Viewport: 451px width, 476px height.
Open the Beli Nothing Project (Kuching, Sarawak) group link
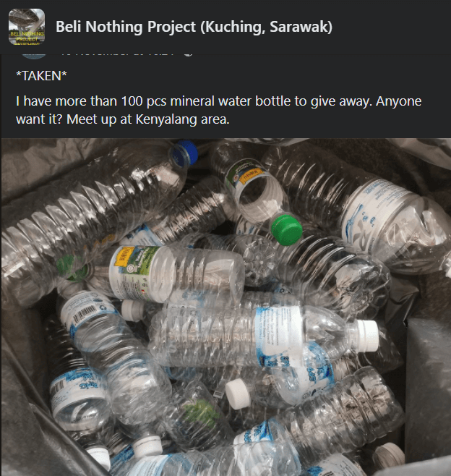click(x=194, y=27)
